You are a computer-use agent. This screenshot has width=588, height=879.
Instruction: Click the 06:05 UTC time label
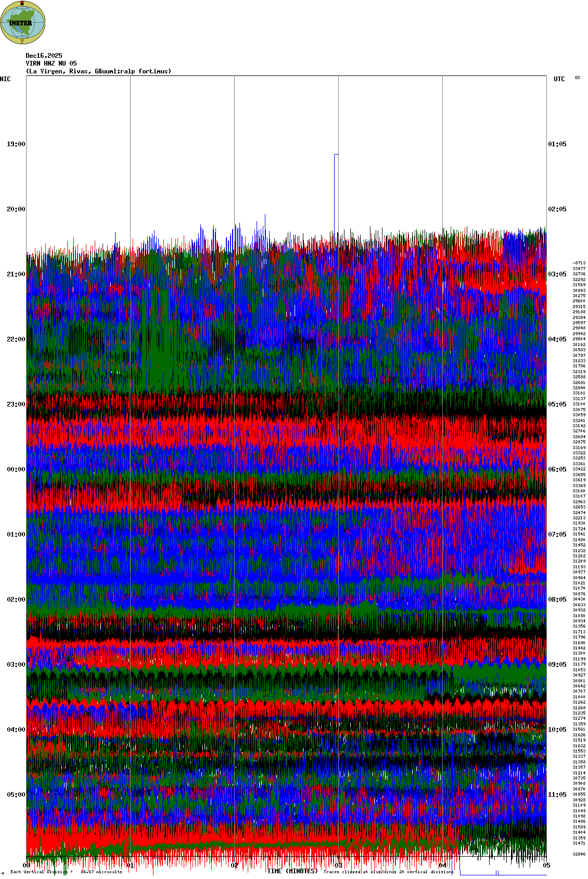[x=557, y=469]
